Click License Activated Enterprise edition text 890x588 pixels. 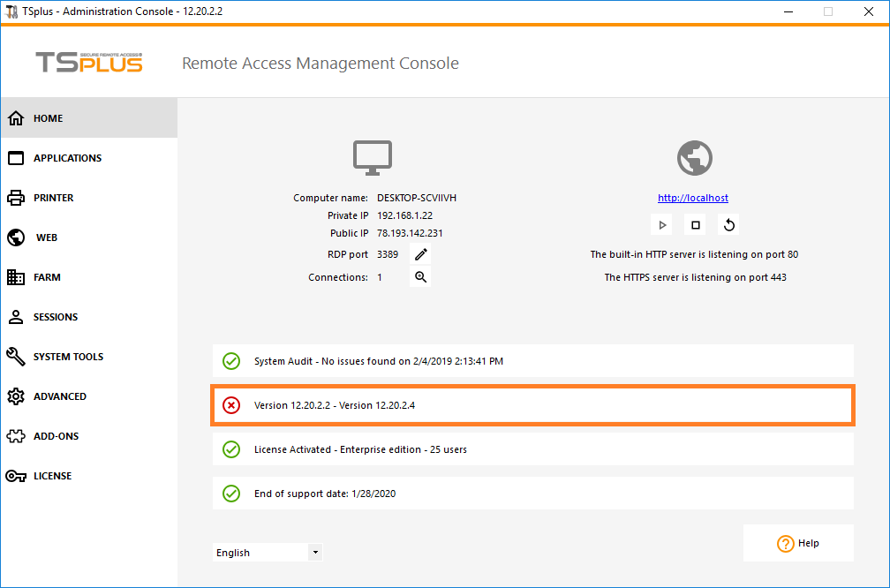(x=360, y=449)
